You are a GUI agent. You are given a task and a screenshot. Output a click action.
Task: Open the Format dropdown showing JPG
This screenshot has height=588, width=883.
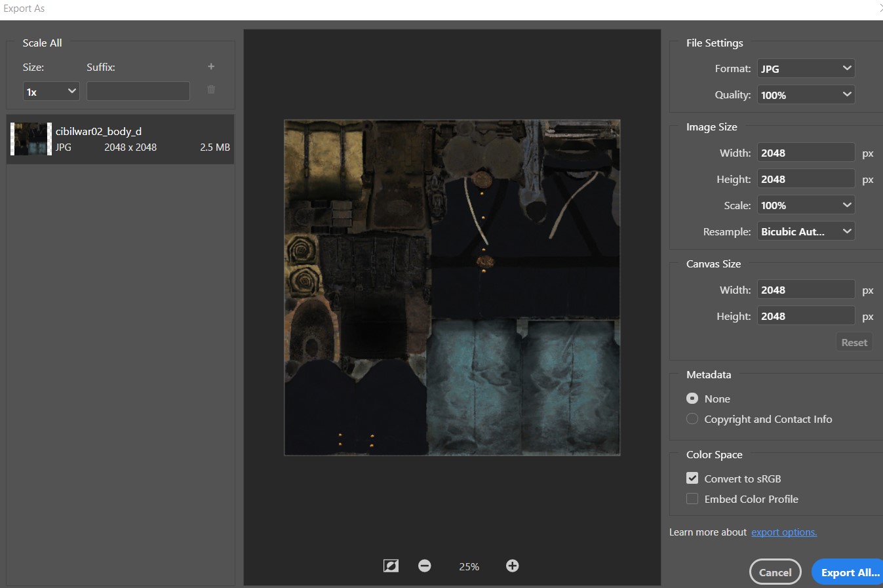806,68
